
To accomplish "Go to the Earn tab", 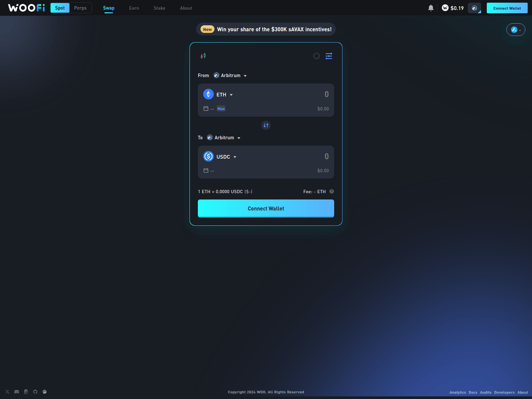I will pyautogui.click(x=134, y=8).
